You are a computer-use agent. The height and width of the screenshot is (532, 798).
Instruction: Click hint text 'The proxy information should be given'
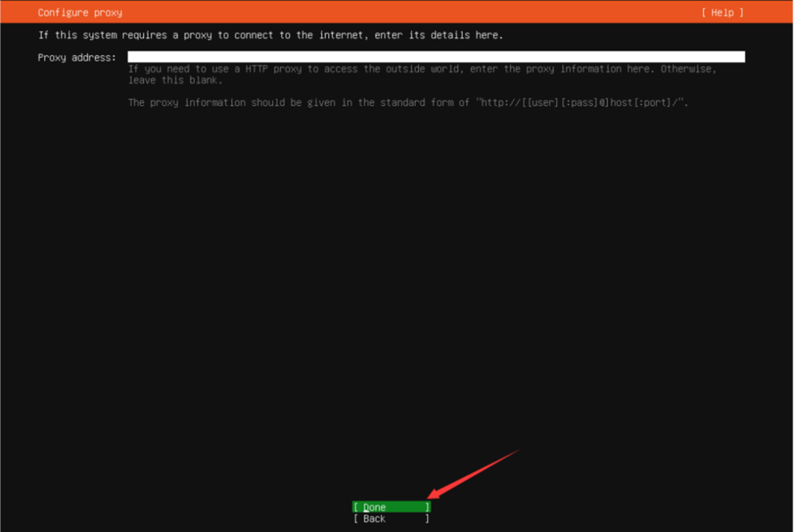(408, 102)
